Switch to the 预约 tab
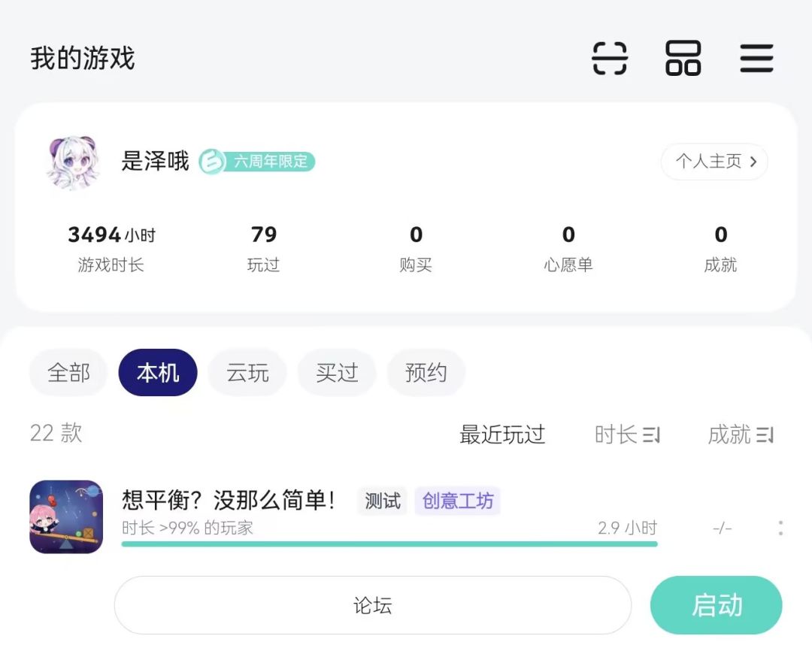This screenshot has width=812, height=645. coord(426,372)
